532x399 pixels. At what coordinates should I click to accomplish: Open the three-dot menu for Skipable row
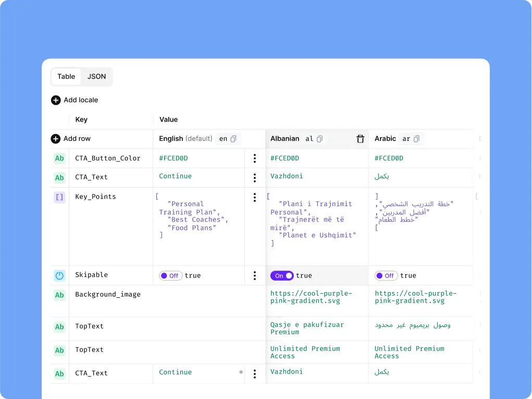click(x=255, y=275)
